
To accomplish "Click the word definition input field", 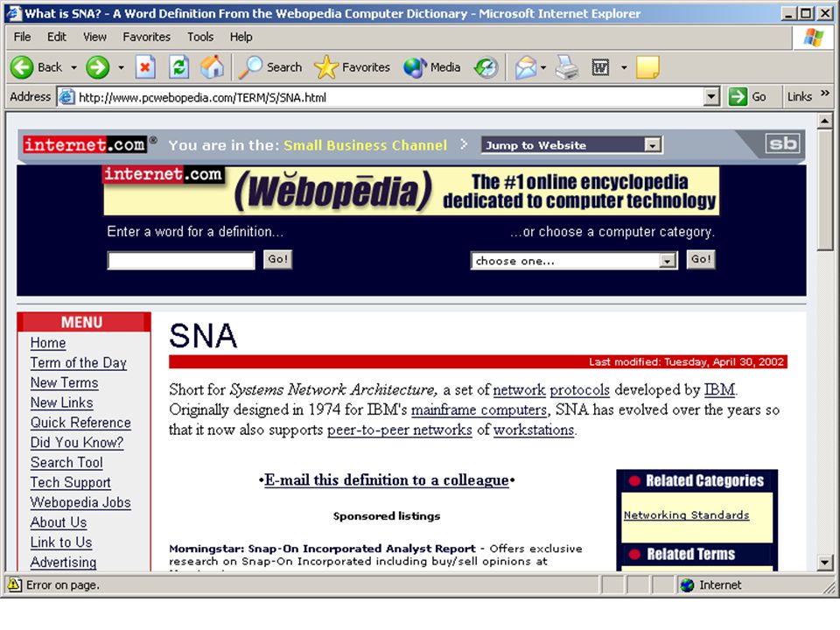I will tap(181, 261).
